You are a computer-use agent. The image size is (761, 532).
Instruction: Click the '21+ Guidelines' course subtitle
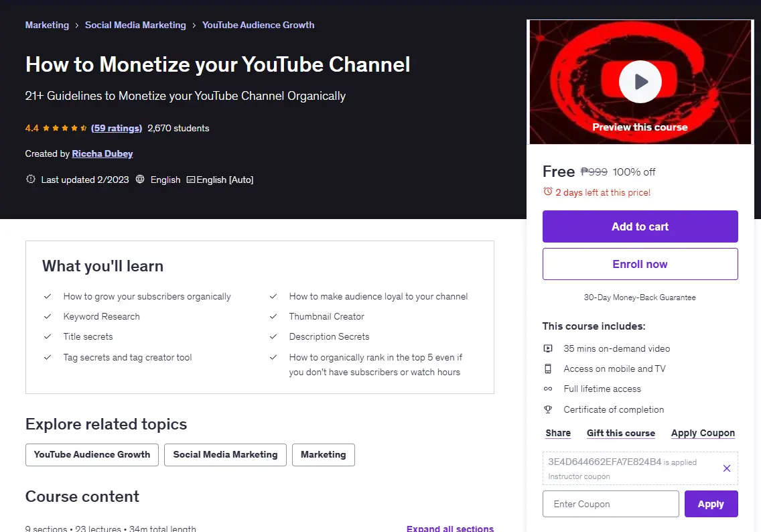[x=186, y=96]
